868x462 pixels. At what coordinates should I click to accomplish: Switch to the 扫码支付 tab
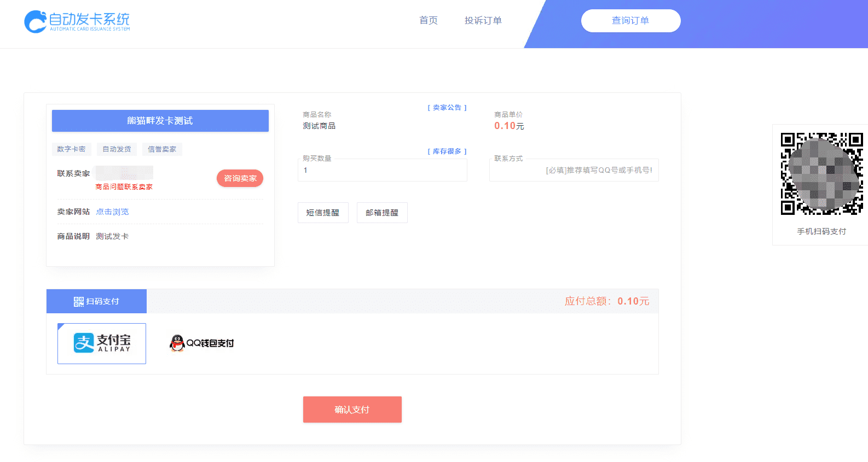[x=96, y=301]
